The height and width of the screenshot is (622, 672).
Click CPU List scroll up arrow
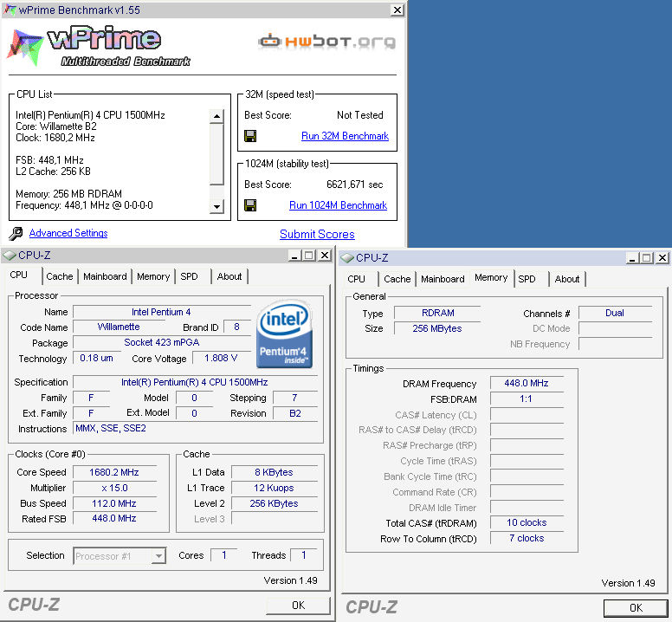(216, 116)
